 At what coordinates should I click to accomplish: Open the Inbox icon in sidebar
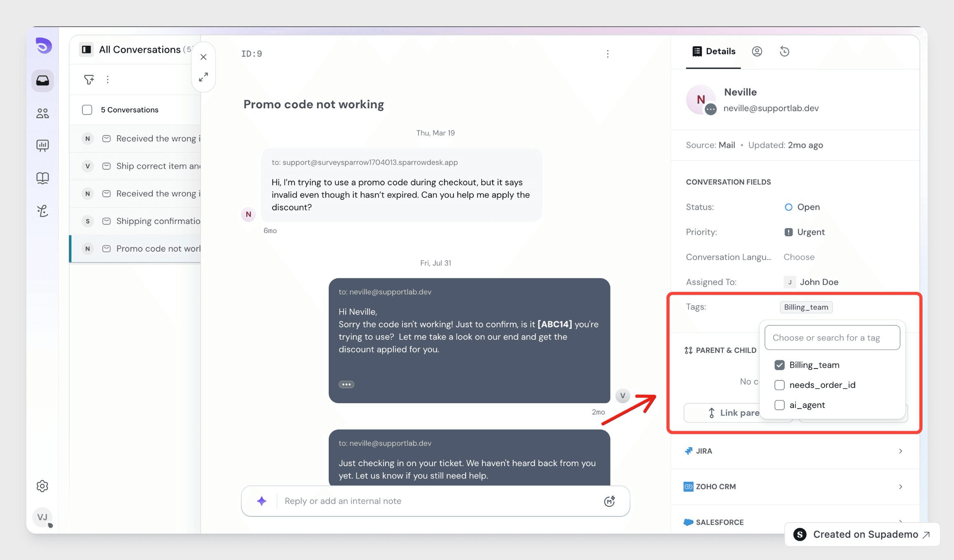click(42, 80)
